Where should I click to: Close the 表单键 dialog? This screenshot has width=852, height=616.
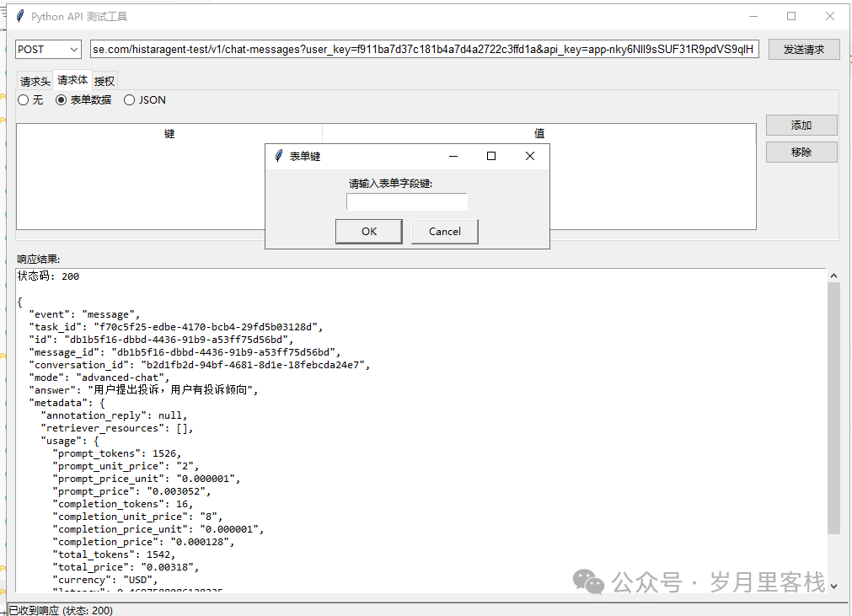[530, 157]
